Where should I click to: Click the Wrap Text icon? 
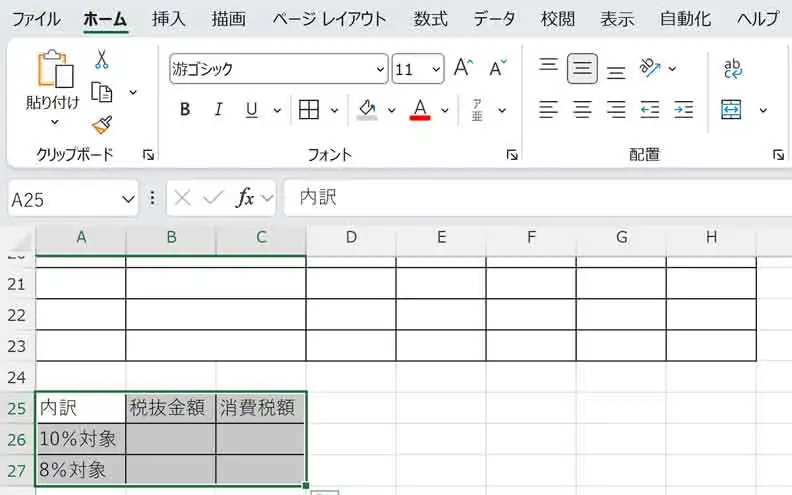(x=732, y=68)
